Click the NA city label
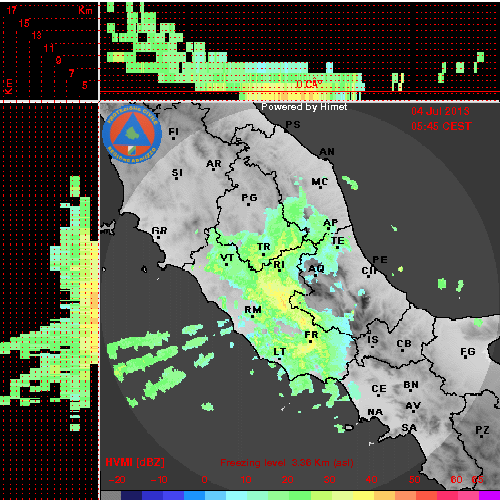The width and height of the screenshot is (500, 500). pyautogui.click(x=375, y=412)
